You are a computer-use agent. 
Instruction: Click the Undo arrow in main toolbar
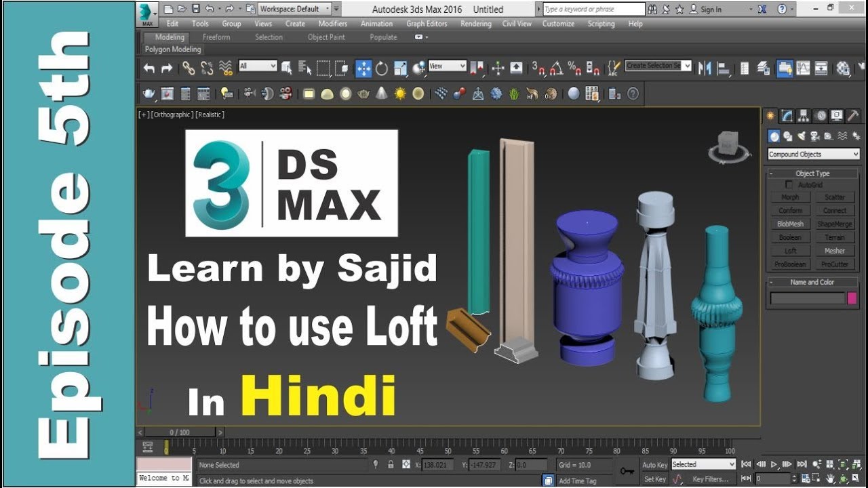click(x=149, y=68)
